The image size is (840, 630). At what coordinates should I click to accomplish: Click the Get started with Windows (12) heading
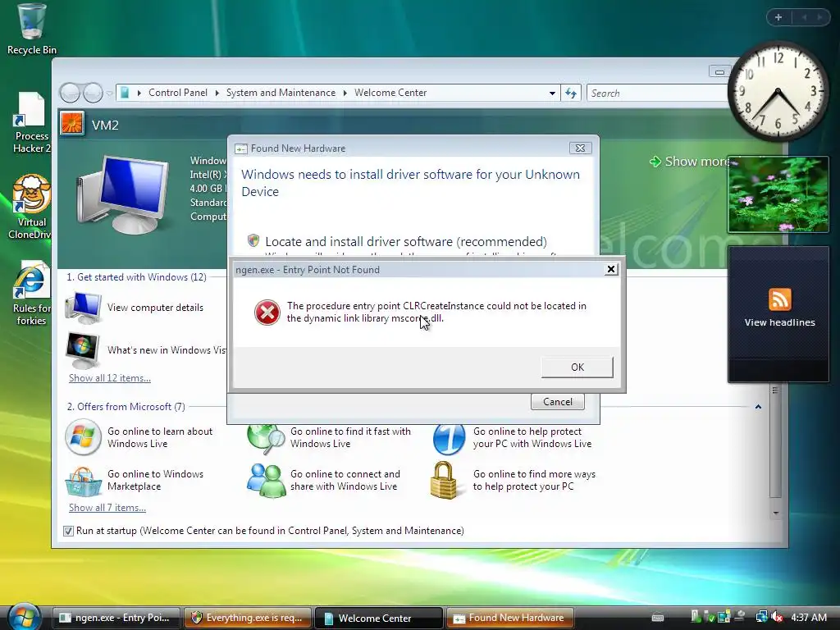[136, 277]
